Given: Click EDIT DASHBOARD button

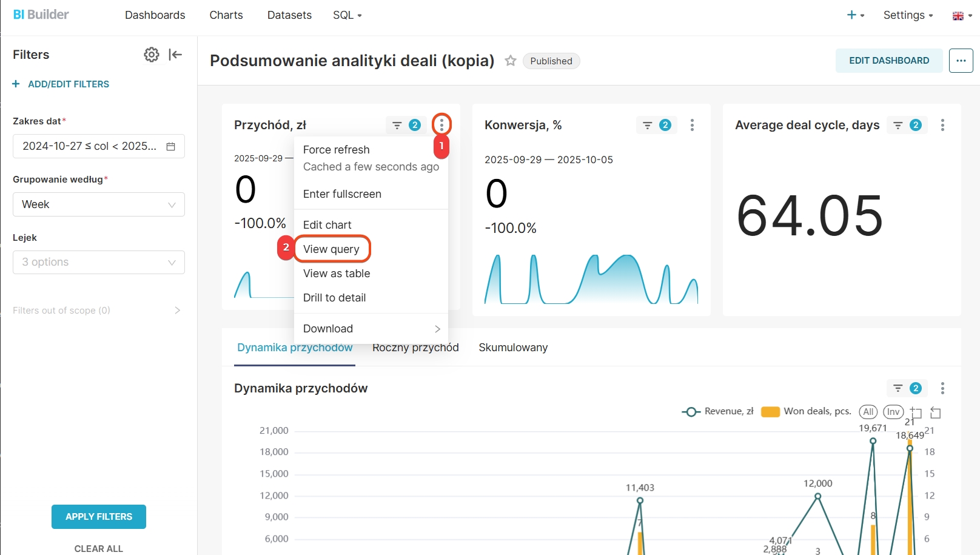Looking at the screenshot, I should pyautogui.click(x=888, y=61).
